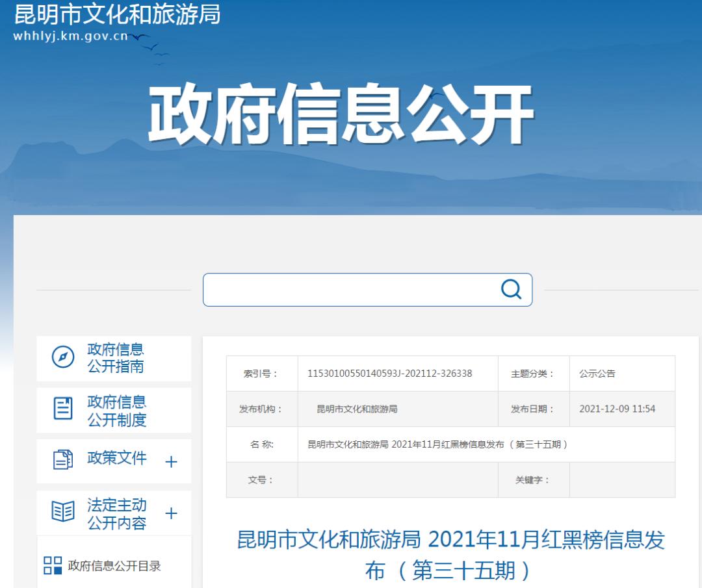Click the whhlyj.km.gov.cn website address
The height and width of the screenshot is (588, 702).
[x=70, y=36]
